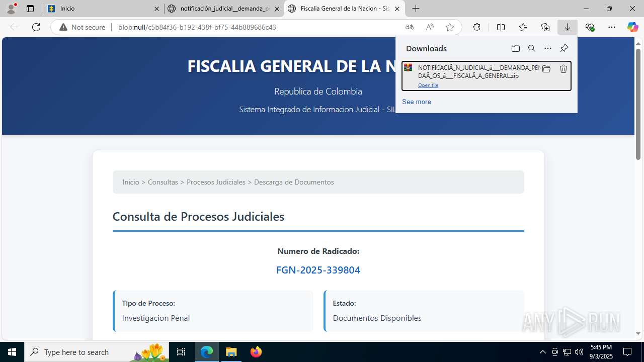Open the Copilot sidebar icon
The width and height of the screenshot is (644, 362).
pyautogui.click(x=632, y=27)
